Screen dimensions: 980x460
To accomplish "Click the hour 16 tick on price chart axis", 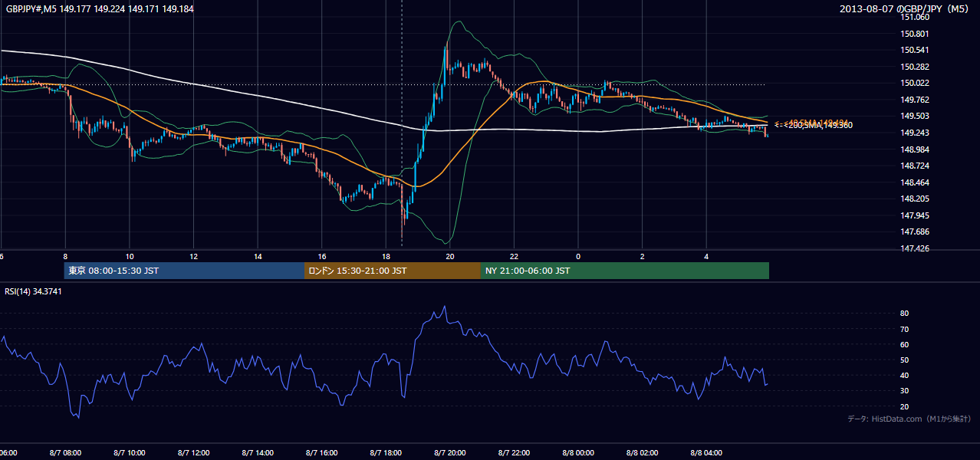I will [x=322, y=256].
